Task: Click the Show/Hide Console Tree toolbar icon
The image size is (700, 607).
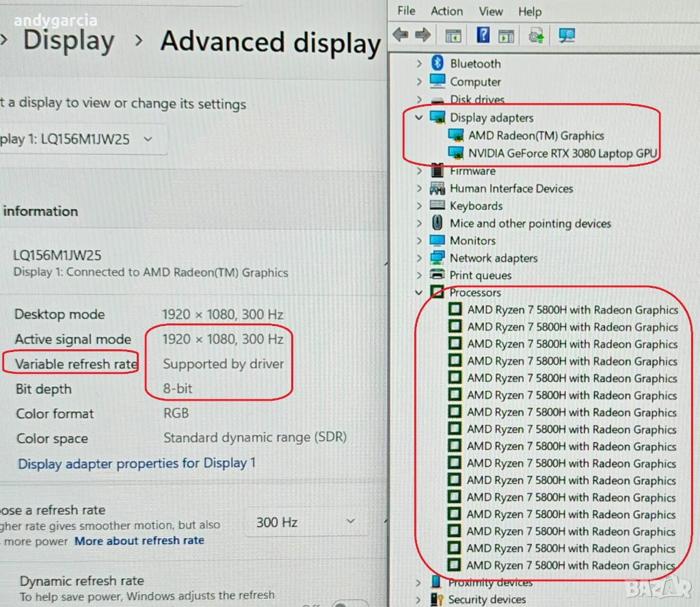Action: pyautogui.click(x=453, y=36)
